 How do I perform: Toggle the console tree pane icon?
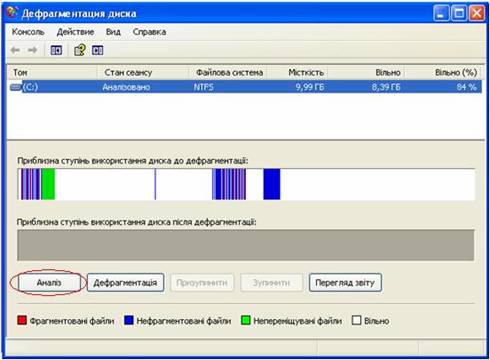point(56,50)
